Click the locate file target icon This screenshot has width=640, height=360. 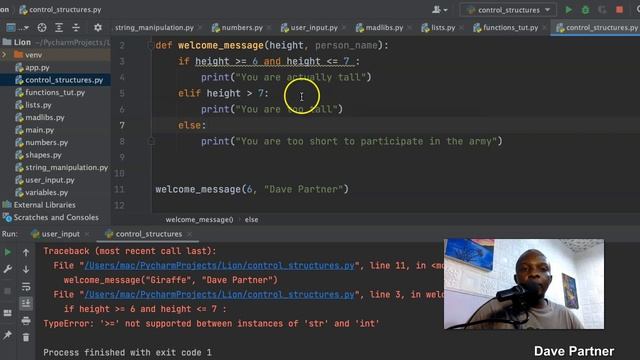42,28
